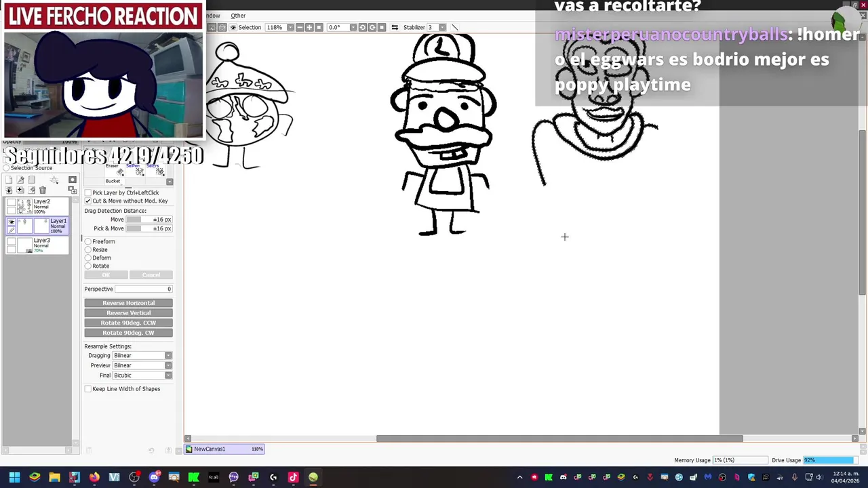Rotate the canvas view clockwise icon

pos(372,27)
